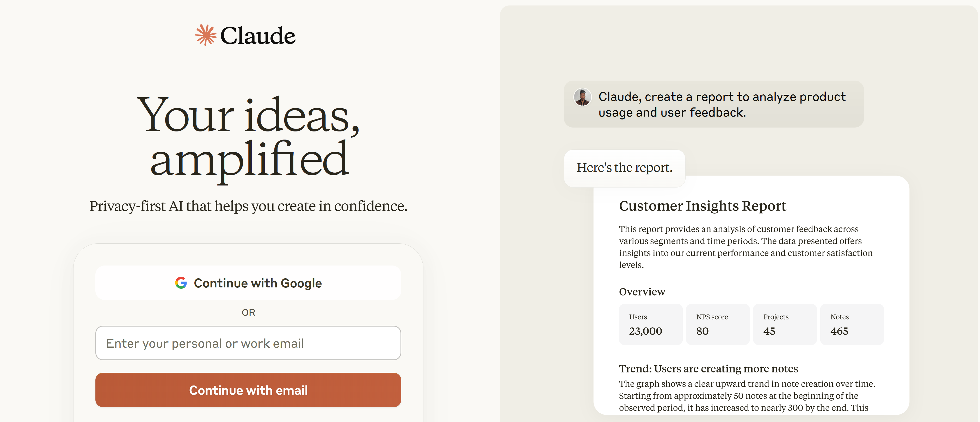Click the user prompt message bubble
Viewport: 980px width, 422px height.
(x=721, y=104)
